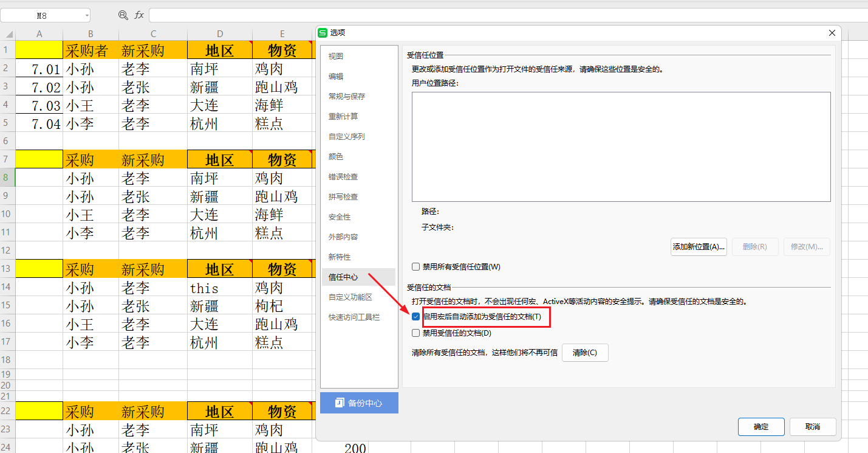Click the 清除(C) button to clear trusted documents
The width and height of the screenshot is (868, 453).
point(584,352)
